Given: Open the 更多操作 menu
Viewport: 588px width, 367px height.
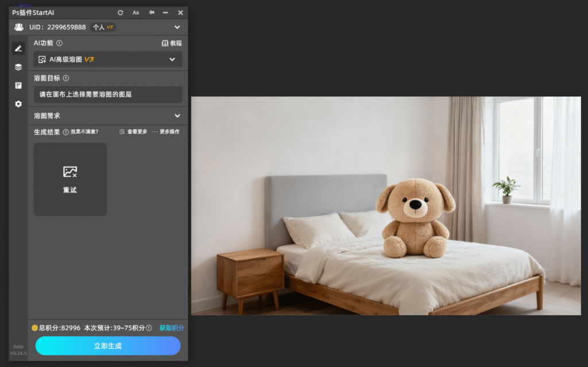Looking at the screenshot, I should [166, 132].
